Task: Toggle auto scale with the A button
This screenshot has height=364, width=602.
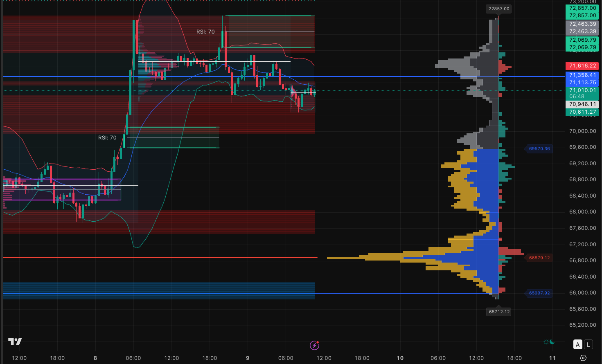Action: click(x=577, y=344)
